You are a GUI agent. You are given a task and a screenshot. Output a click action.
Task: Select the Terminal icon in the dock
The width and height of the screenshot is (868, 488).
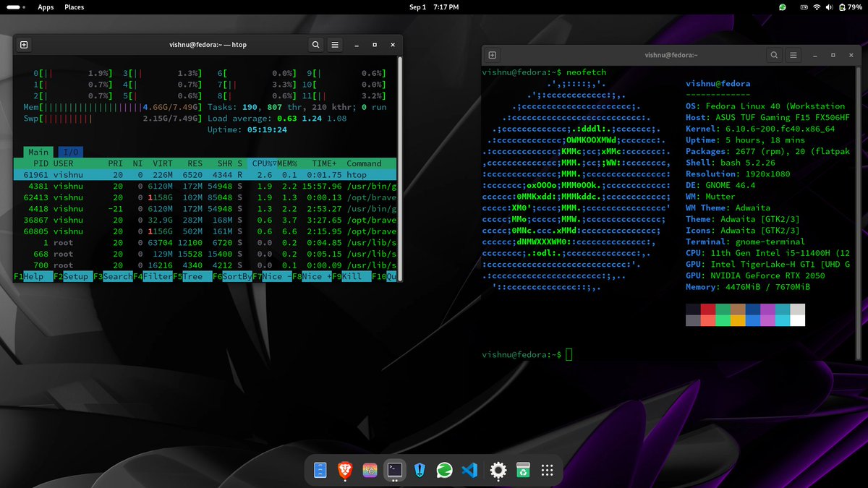click(x=395, y=471)
